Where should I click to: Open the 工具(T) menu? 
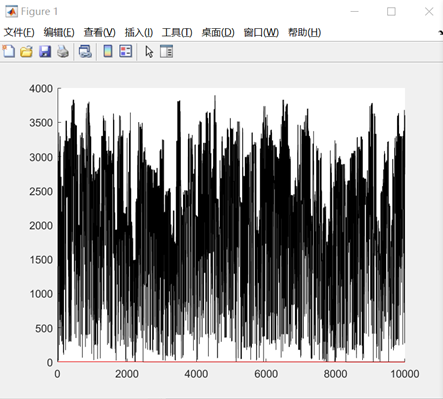tap(177, 32)
